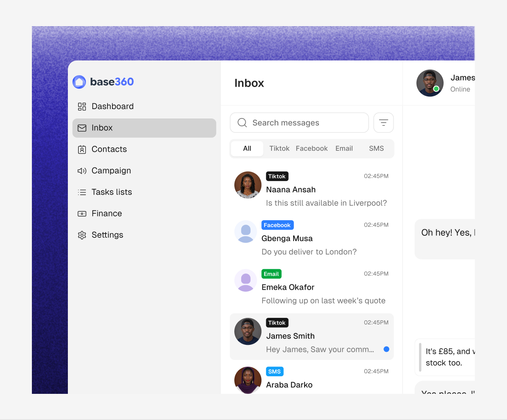Screen dimensions: 507x420
Task: Open the message filter button
Action: tap(384, 123)
